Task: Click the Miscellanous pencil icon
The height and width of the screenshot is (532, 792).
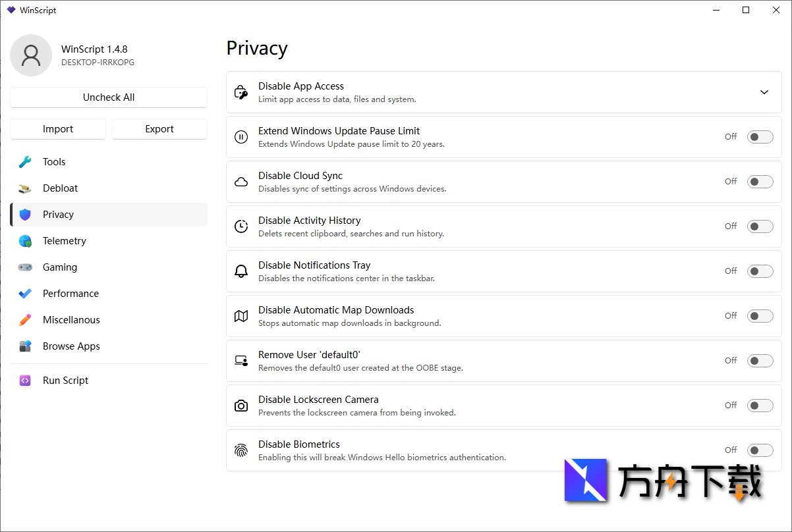Action: [x=25, y=320]
